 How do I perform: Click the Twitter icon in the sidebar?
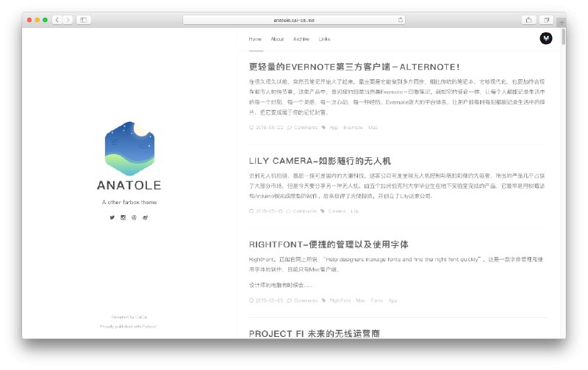tap(112, 217)
